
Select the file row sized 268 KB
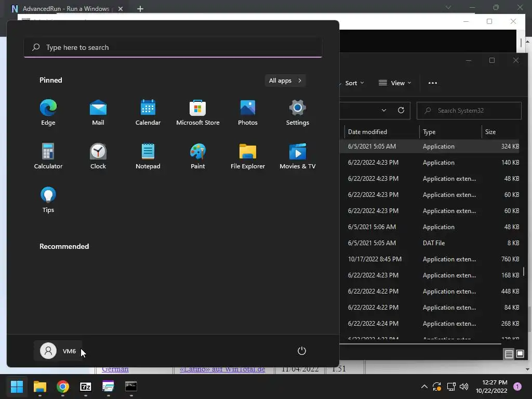click(x=429, y=324)
